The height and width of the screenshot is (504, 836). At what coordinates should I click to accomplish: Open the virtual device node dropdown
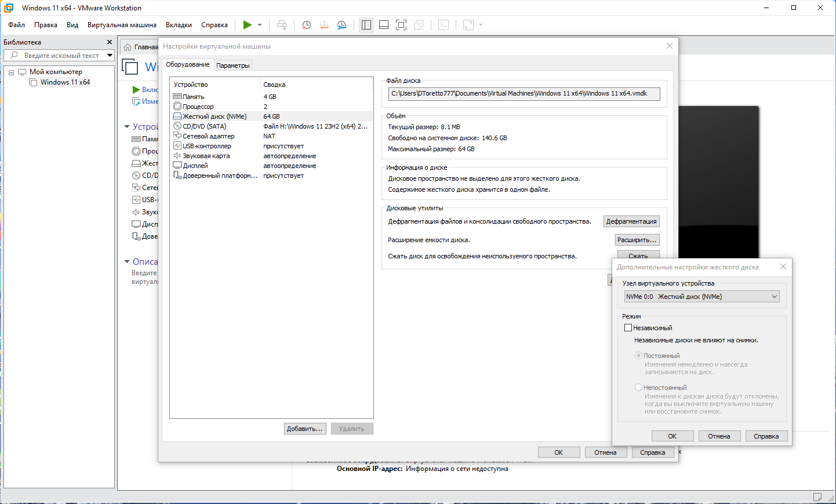(702, 297)
